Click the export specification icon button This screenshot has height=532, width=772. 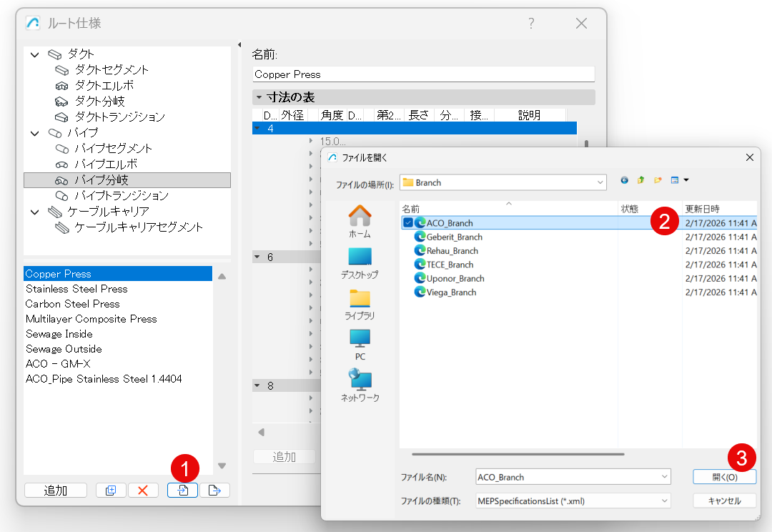(x=214, y=490)
